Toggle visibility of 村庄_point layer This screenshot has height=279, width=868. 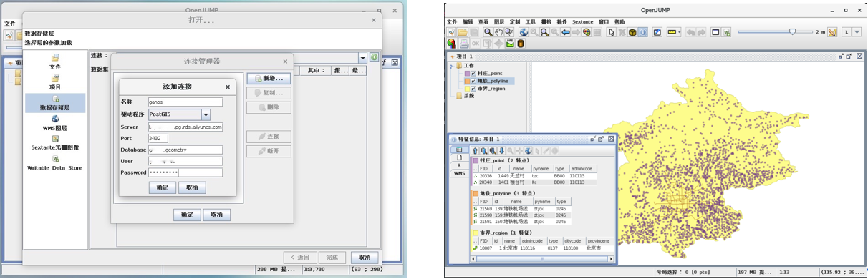click(473, 73)
